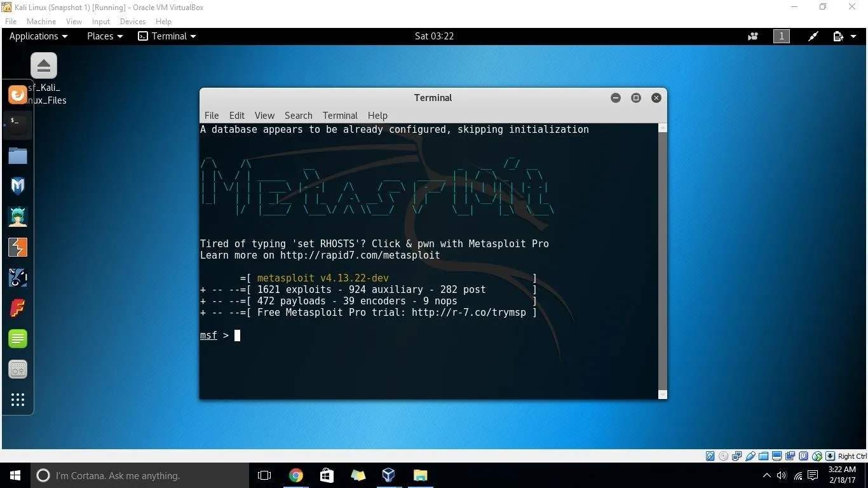Open the Sat 03:22 clock calendar
This screenshot has height=488, width=868.
click(x=434, y=36)
